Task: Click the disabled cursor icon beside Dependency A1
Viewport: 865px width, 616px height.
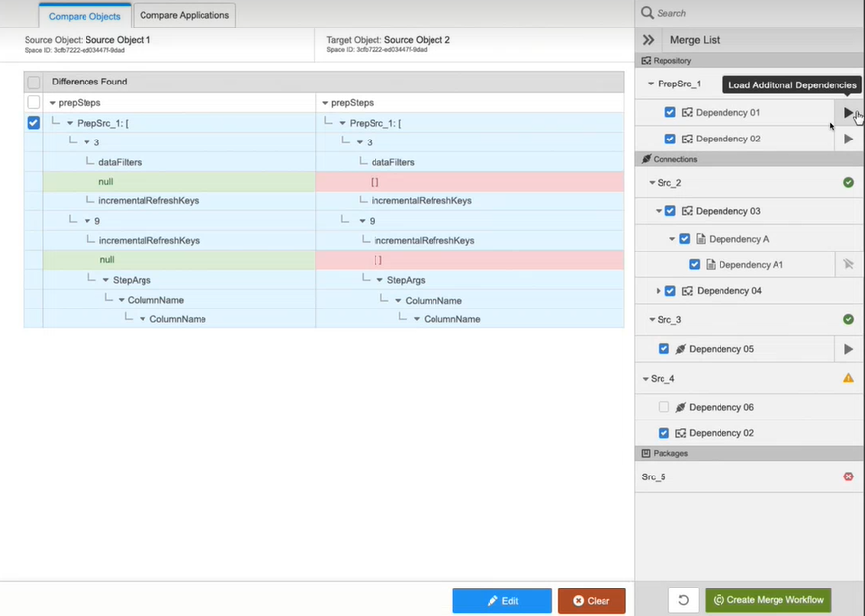Action: [848, 264]
